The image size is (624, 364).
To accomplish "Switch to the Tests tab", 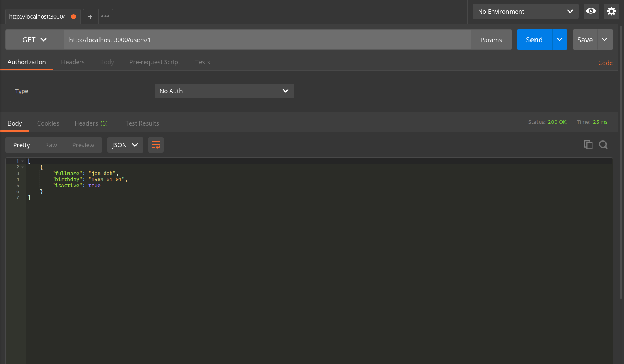I will pos(202,62).
